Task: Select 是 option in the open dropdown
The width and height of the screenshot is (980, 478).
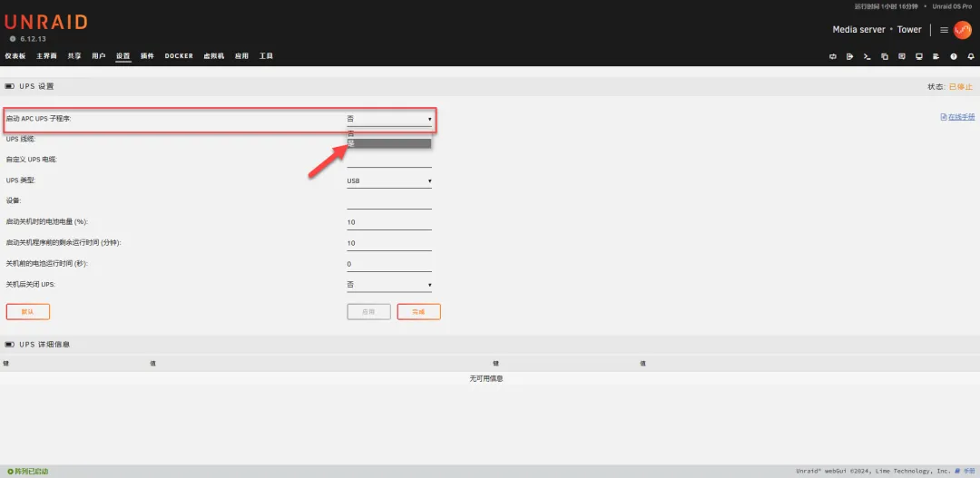Action: pos(388,143)
